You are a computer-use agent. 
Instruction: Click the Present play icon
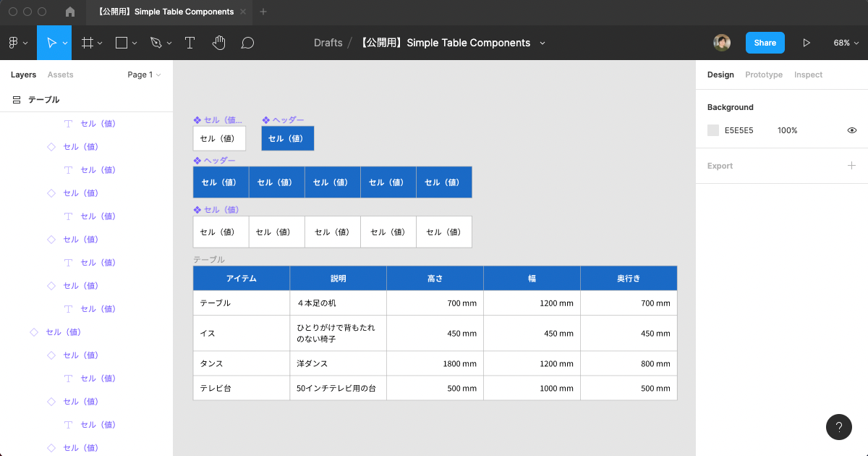coord(806,43)
